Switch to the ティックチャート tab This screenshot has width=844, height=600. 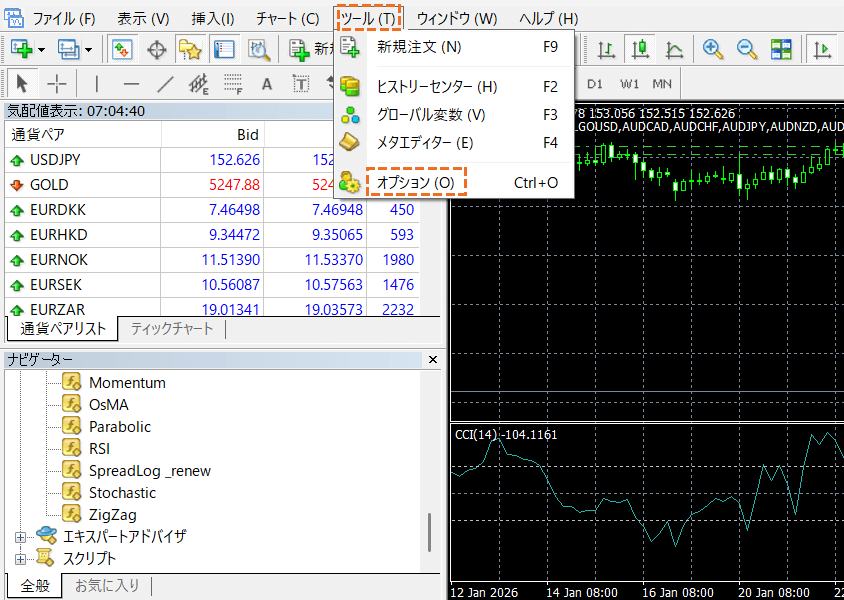171,328
